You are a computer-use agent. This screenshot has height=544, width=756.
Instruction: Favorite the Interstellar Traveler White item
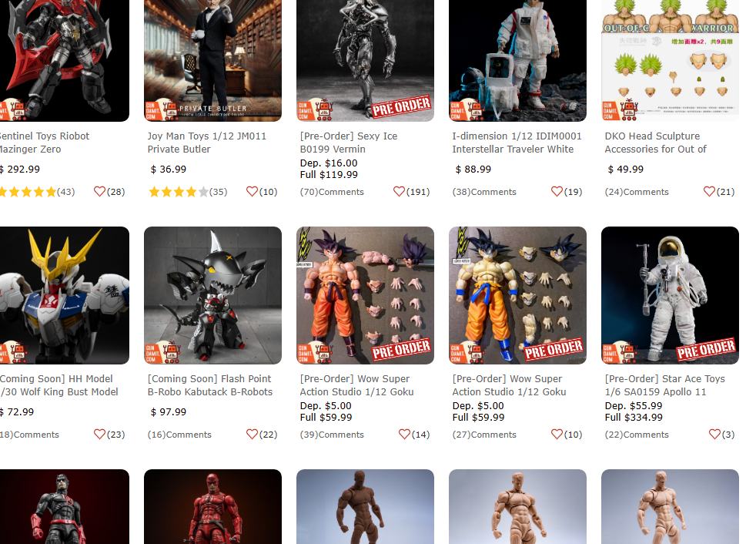(557, 192)
